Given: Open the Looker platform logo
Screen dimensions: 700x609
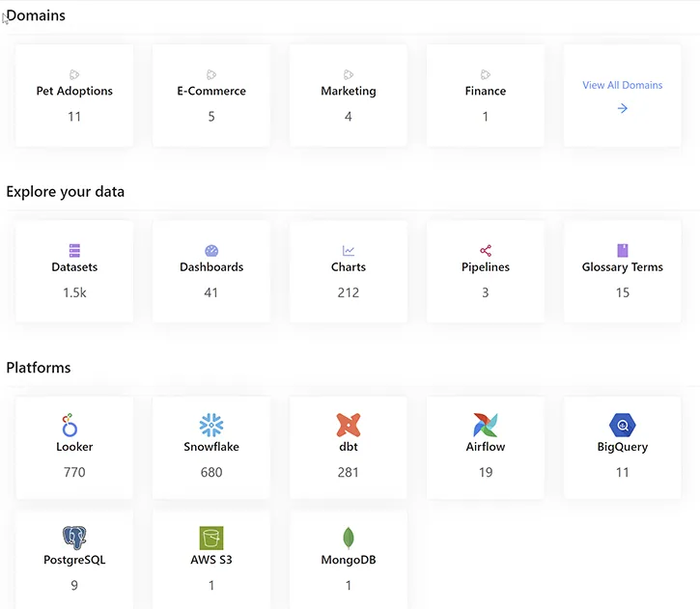Looking at the screenshot, I should (x=70, y=425).
